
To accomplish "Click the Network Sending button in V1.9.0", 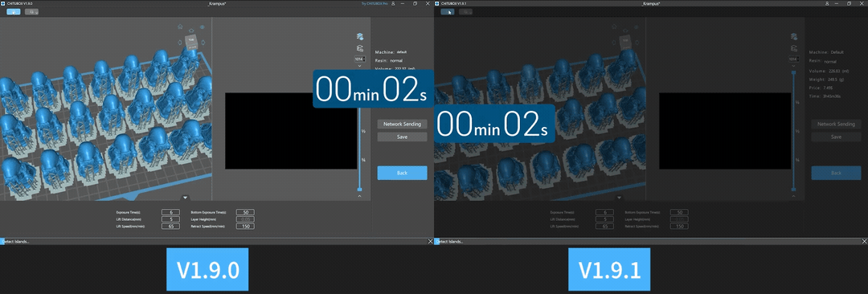I will pos(403,124).
